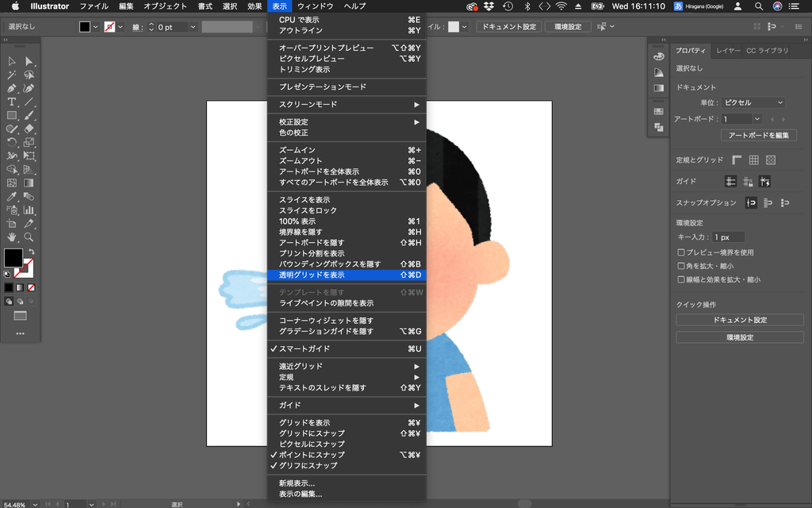Image resolution: width=812 pixels, height=508 pixels.
Task: Switch to CC ライブラリ tab
Action: point(768,51)
